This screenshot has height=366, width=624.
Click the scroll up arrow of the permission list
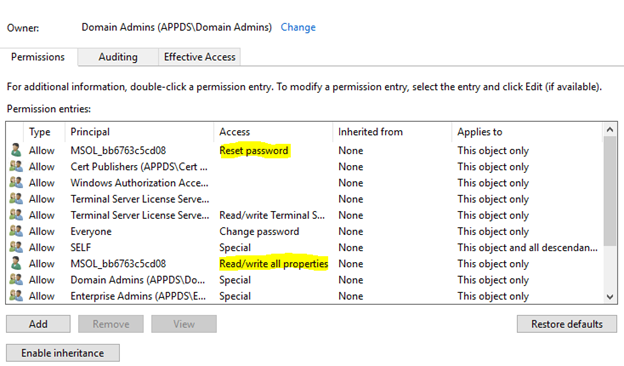610,130
